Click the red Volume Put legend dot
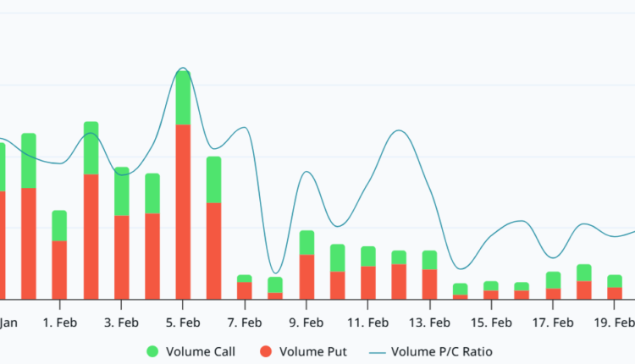635x364 pixels. click(x=266, y=351)
